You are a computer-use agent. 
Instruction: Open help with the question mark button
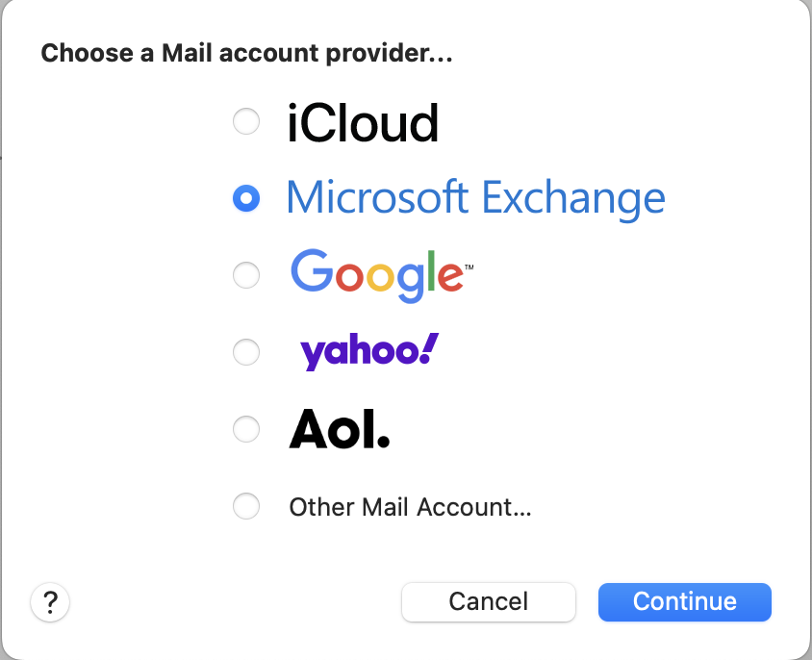click(x=50, y=603)
